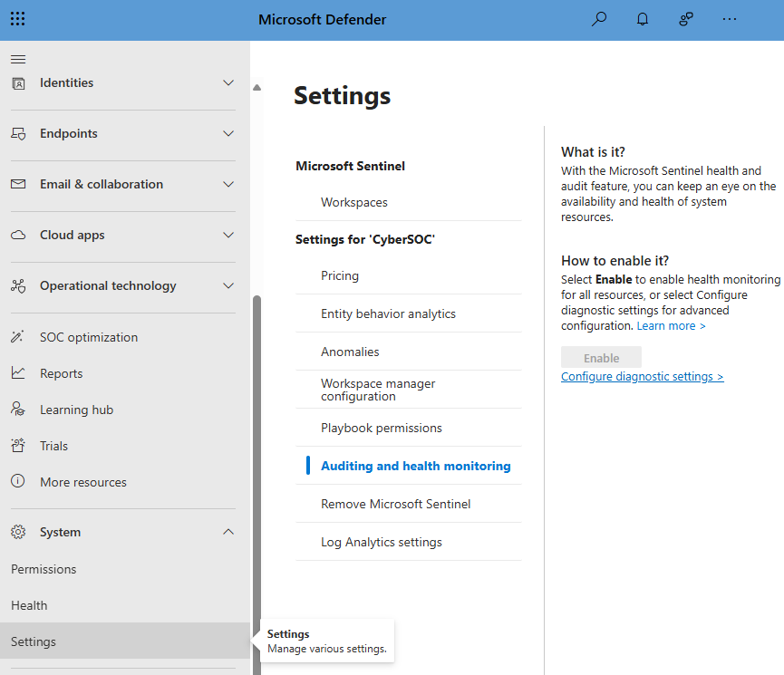Select the SOC optimization sidebar icon
The width and height of the screenshot is (784, 675).
(x=18, y=336)
